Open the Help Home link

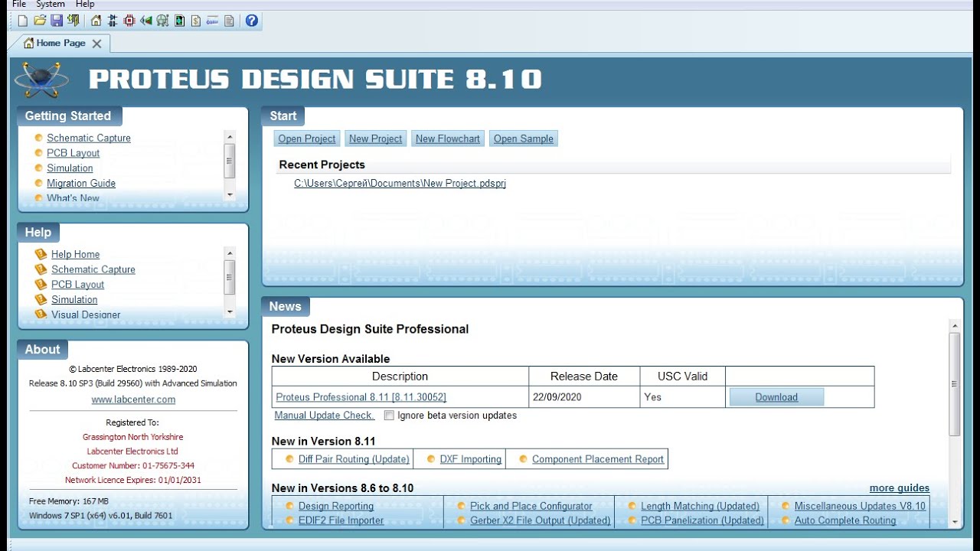click(76, 254)
